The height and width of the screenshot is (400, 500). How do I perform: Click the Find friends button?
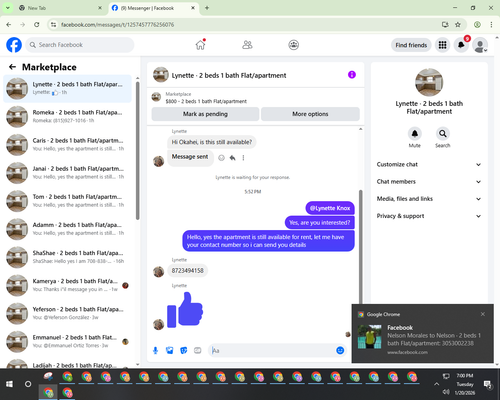coord(411,45)
